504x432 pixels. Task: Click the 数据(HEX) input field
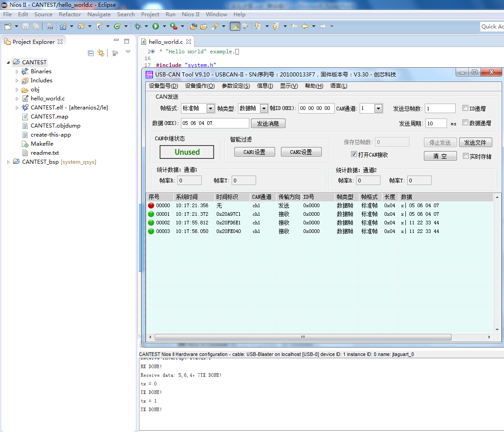[x=215, y=123]
